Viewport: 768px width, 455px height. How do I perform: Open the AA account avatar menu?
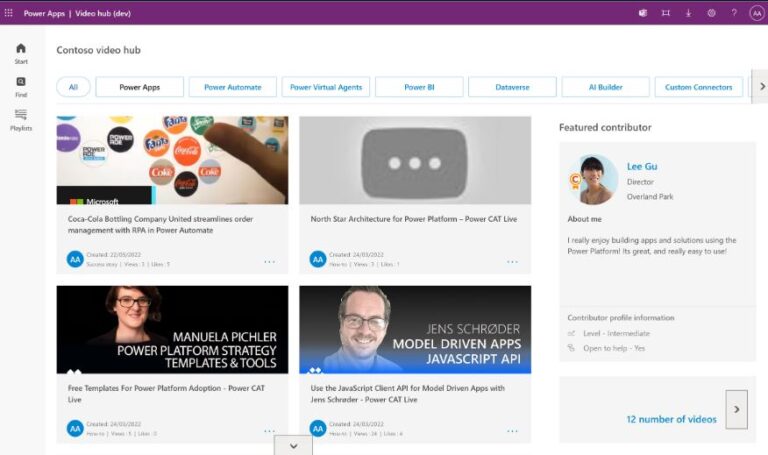point(756,13)
